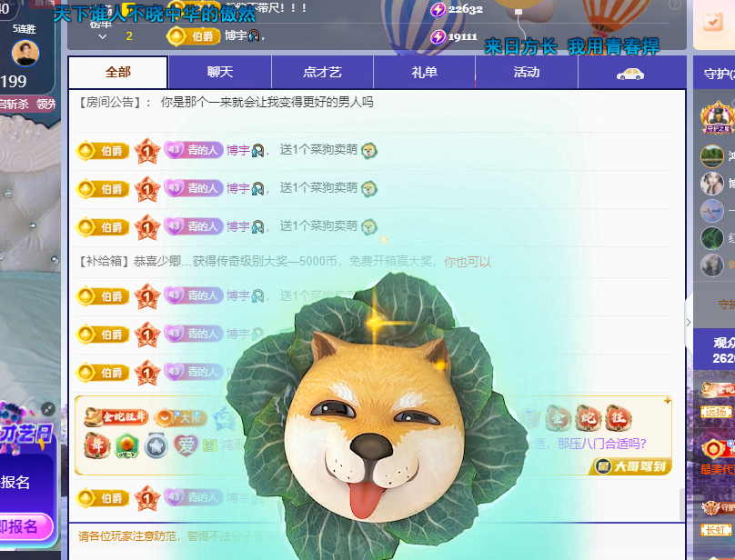Click the headphone icon next to 博宇 in ranking
This screenshot has width=735, height=560.
point(257,36)
